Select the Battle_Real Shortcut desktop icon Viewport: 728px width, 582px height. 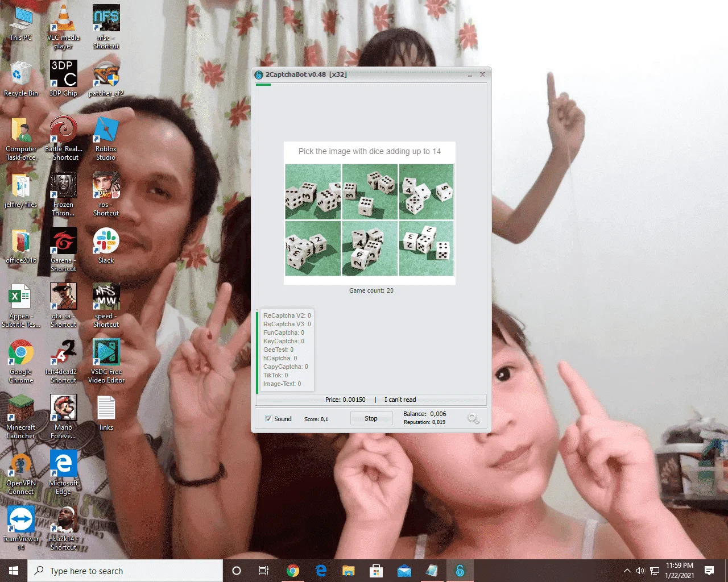point(63,139)
